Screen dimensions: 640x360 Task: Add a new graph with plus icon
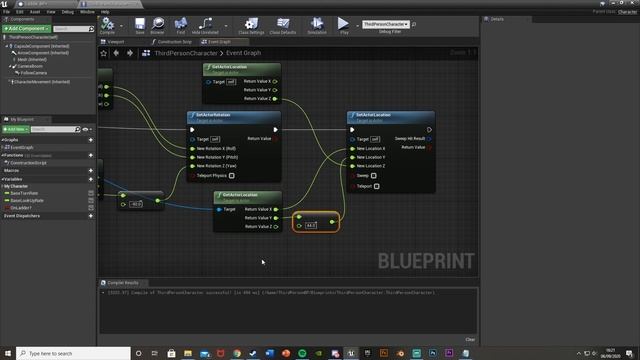[91, 140]
